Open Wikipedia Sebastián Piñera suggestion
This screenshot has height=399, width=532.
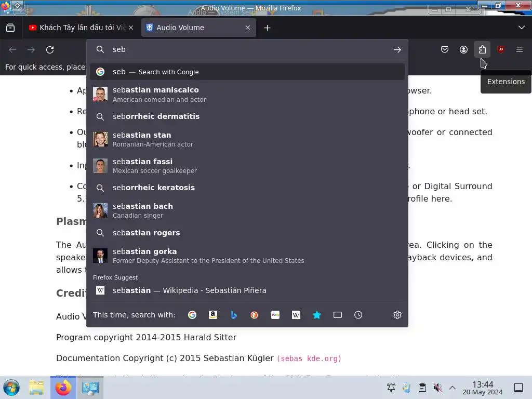tap(247, 290)
